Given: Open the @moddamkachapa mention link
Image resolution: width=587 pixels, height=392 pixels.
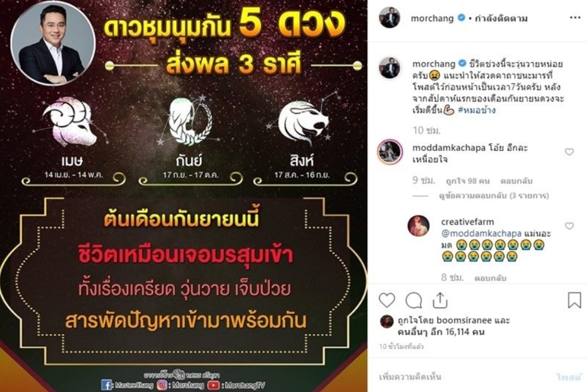Looking at the screenshot, I should 481,233.
